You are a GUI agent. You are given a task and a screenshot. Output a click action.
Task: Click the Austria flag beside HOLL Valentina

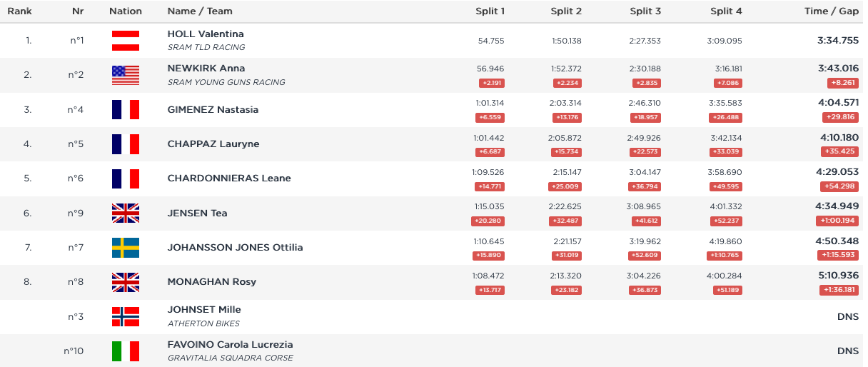126,41
